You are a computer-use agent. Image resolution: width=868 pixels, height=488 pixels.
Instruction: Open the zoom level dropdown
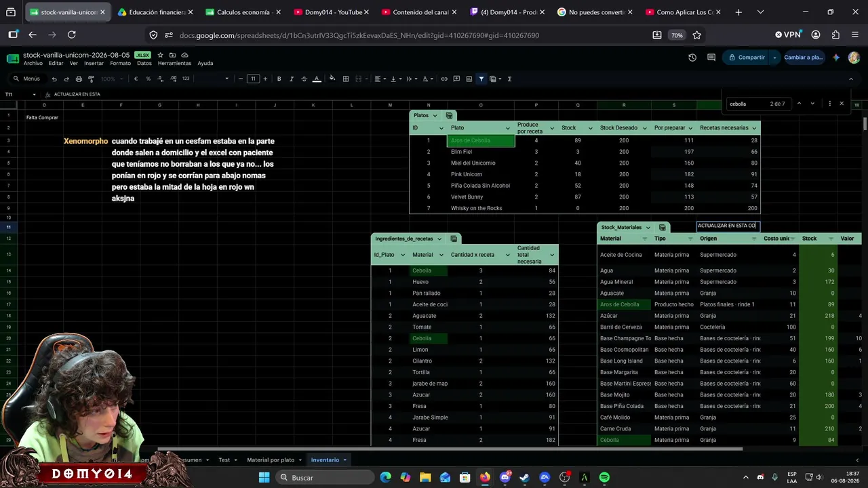point(111,79)
